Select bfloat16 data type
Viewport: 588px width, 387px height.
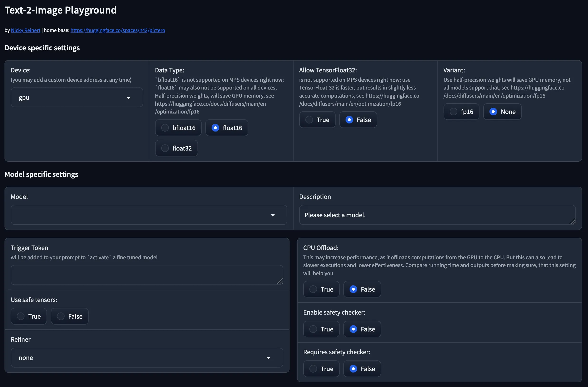click(x=165, y=128)
